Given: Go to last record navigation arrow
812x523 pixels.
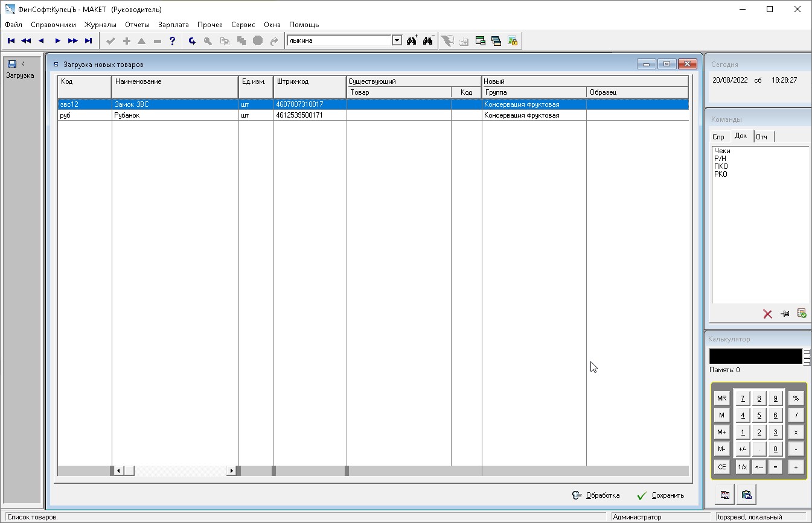Looking at the screenshot, I should click(x=88, y=41).
